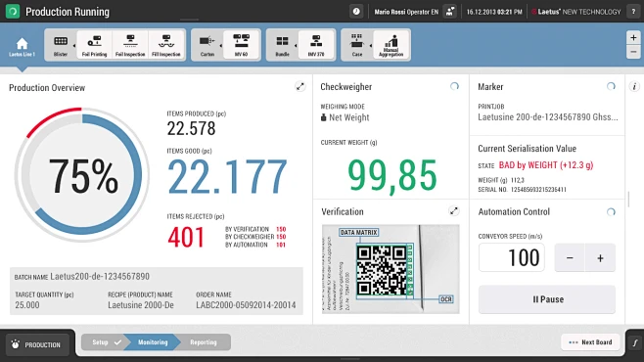The image size is (644, 362).
Task: Open the MV 60 device
Action: coord(241,45)
